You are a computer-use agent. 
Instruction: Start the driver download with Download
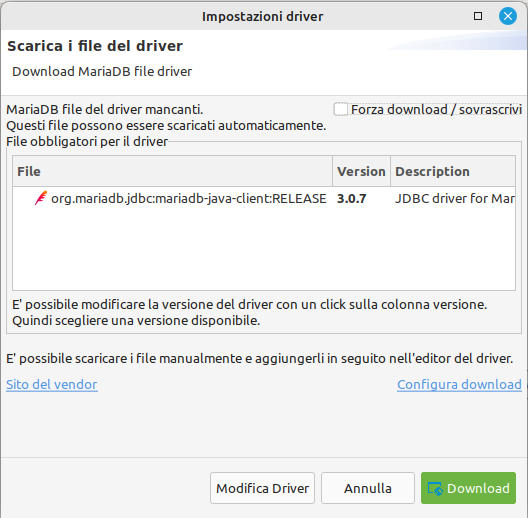(x=468, y=488)
